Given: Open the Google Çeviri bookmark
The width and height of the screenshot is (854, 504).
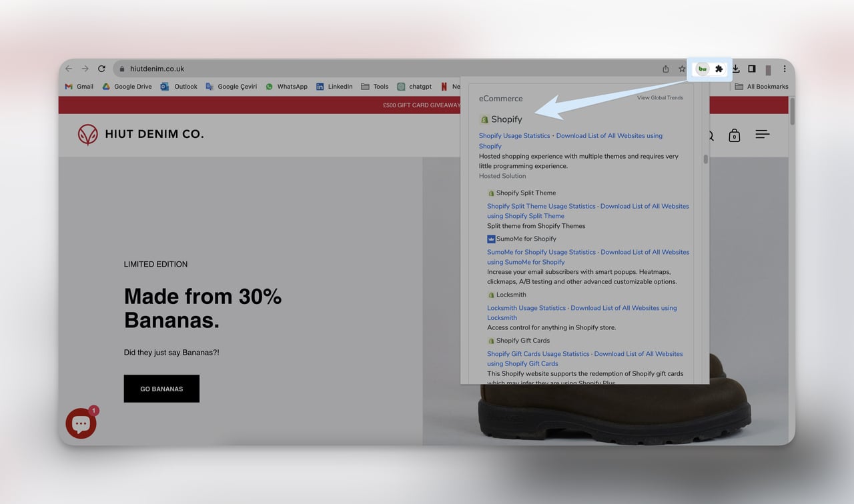Looking at the screenshot, I should click(231, 87).
